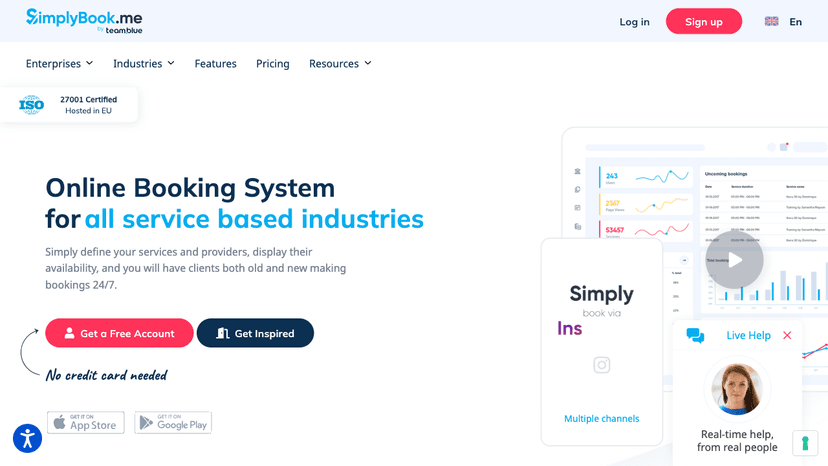Open the App Store download badge
This screenshot has width=828, height=466.
pos(86,423)
